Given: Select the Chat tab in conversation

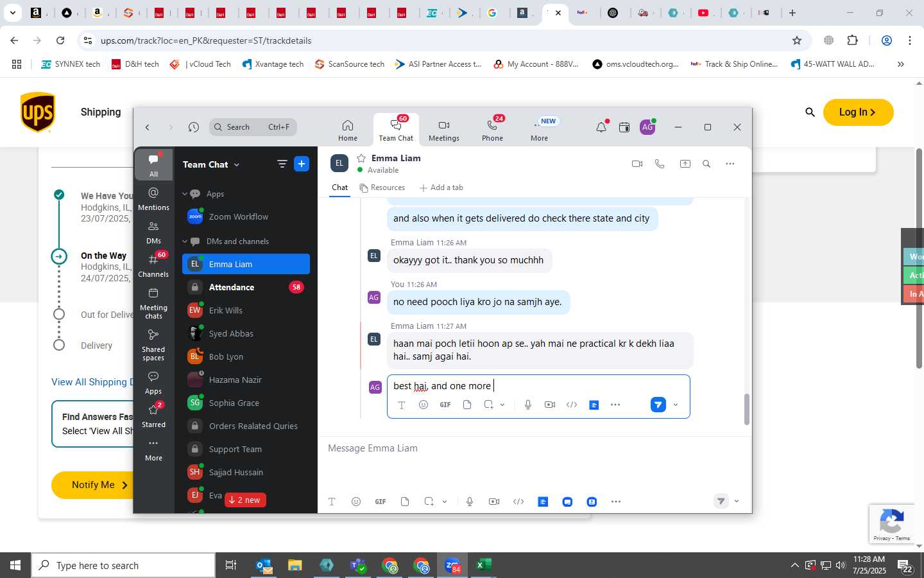Looking at the screenshot, I should [339, 188].
